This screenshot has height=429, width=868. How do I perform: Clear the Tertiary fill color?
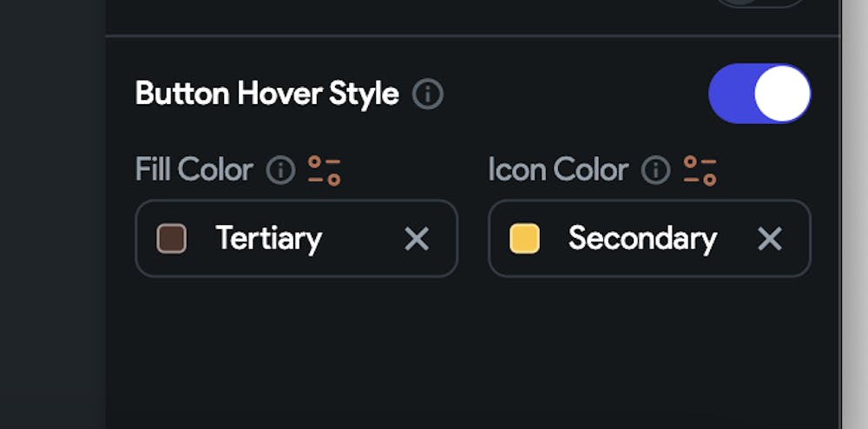(417, 239)
